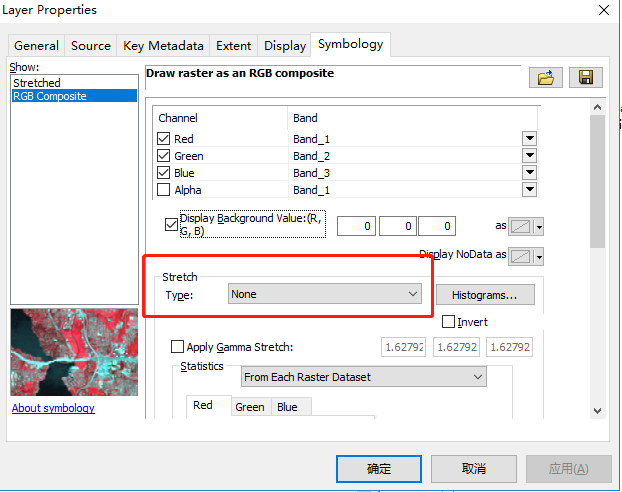The height and width of the screenshot is (492, 622).
Task: Switch to the Key Metadata tab
Action: click(x=163, y=46)
